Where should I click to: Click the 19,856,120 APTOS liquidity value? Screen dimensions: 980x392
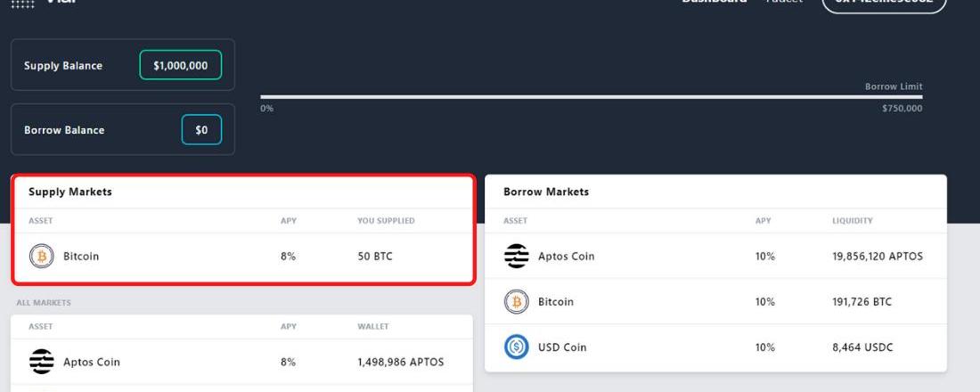878,257
